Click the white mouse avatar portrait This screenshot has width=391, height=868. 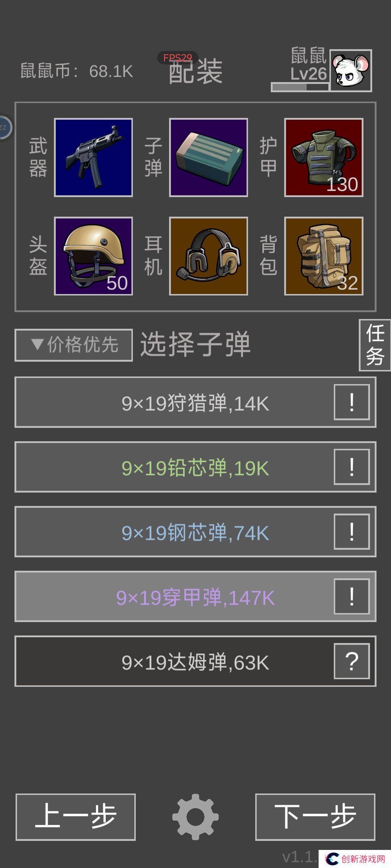[x=351, y=71]
